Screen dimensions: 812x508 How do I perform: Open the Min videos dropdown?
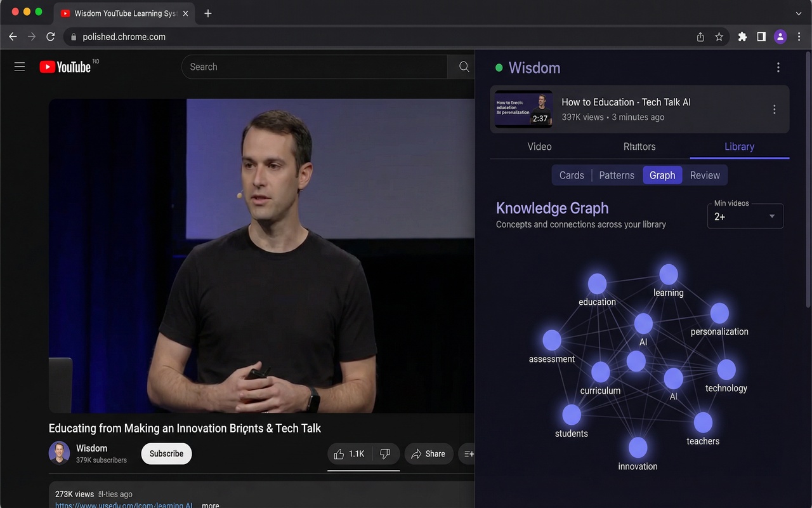click(745, 216)
